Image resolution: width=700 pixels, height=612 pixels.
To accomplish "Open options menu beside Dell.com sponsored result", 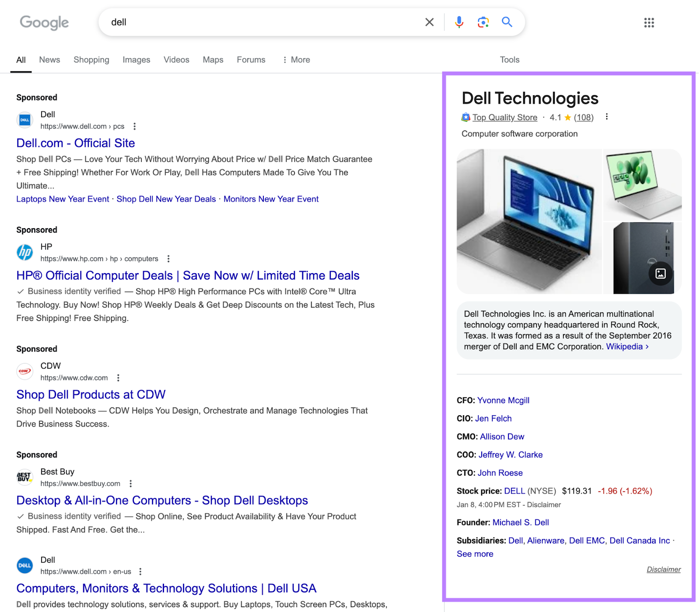I will (x=134, y=126).
